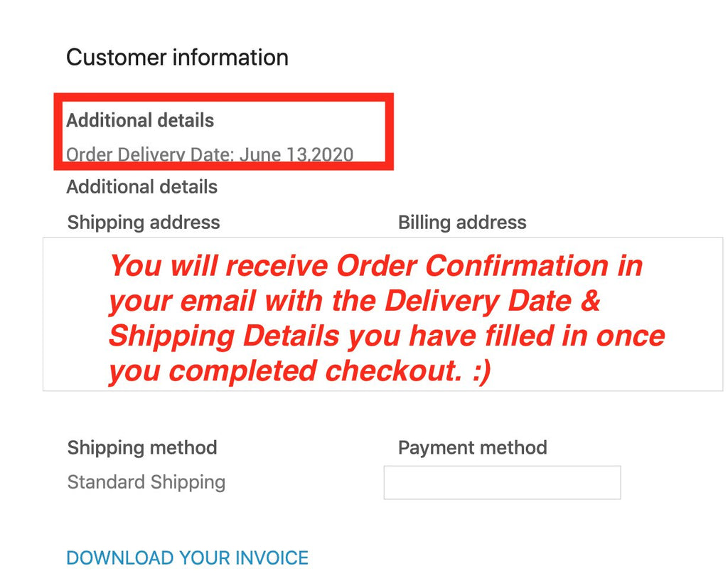Click the words You will receive in notice
Image resolution: width=728 pixels, height=581 pixels.
(219, 266)
